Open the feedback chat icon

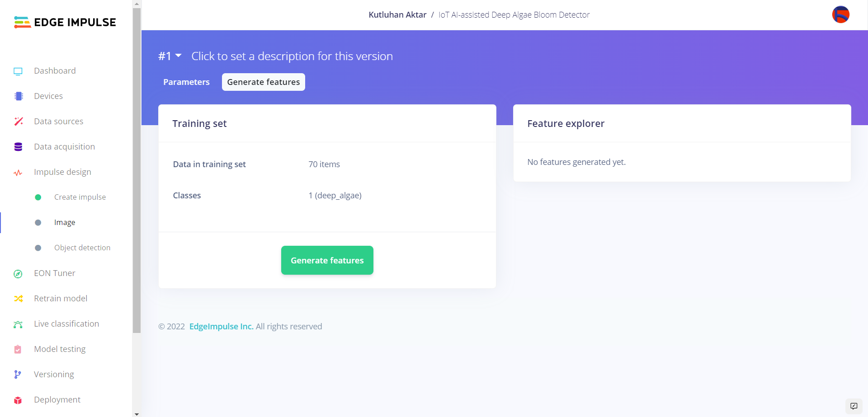point(854,406)
